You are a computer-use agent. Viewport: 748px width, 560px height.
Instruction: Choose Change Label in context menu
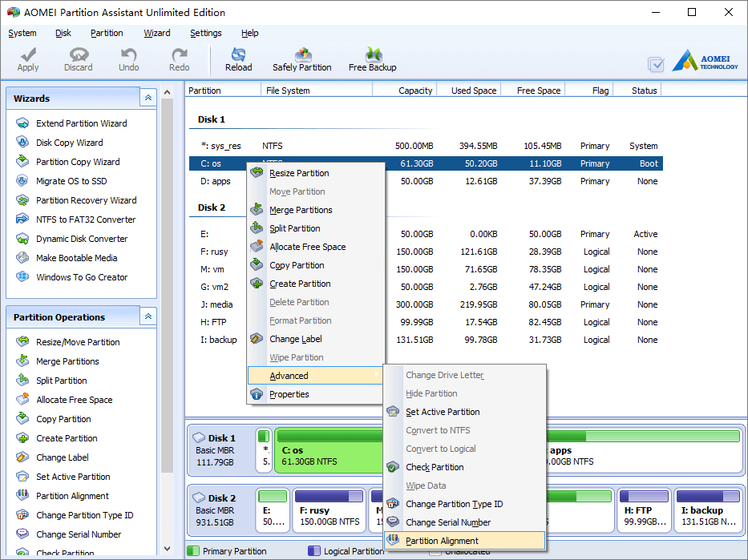coord(315,339)
